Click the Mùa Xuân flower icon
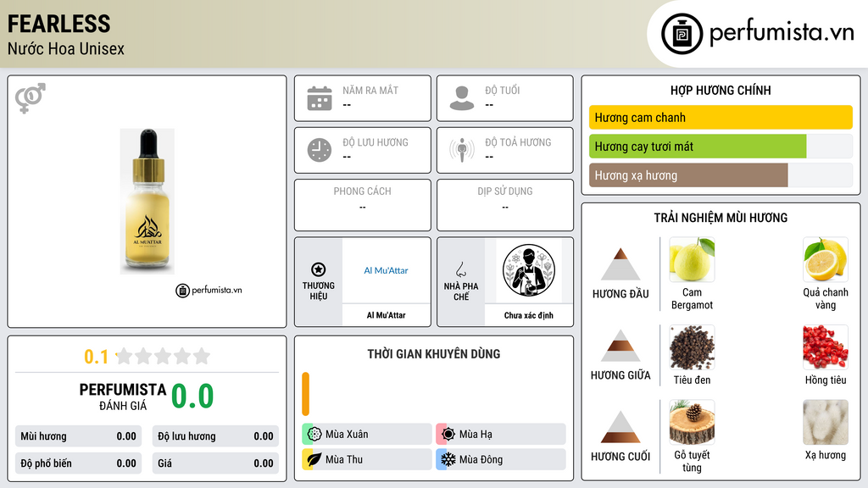The height and width of the screenshot is (488, 868). point(314,435)
